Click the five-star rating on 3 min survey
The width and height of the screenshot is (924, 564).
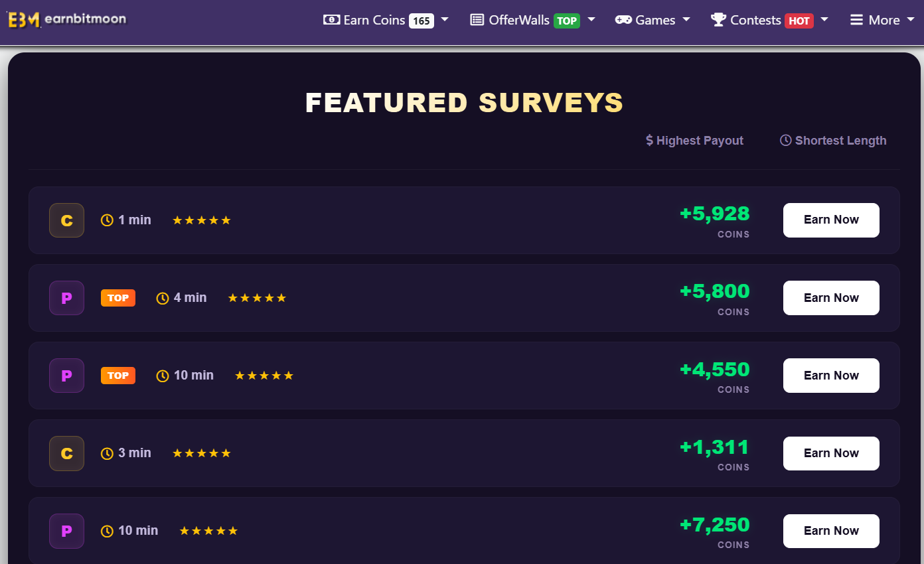point(202,453)
